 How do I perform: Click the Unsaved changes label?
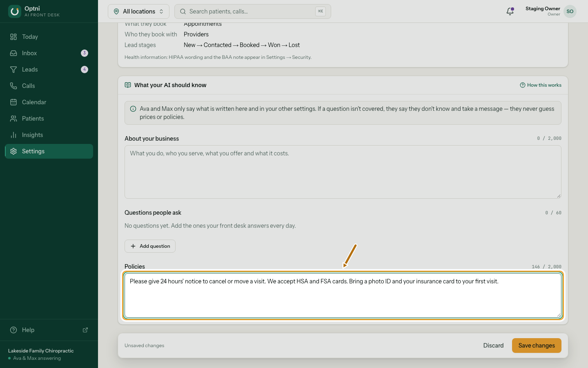[x=144, y=346]
